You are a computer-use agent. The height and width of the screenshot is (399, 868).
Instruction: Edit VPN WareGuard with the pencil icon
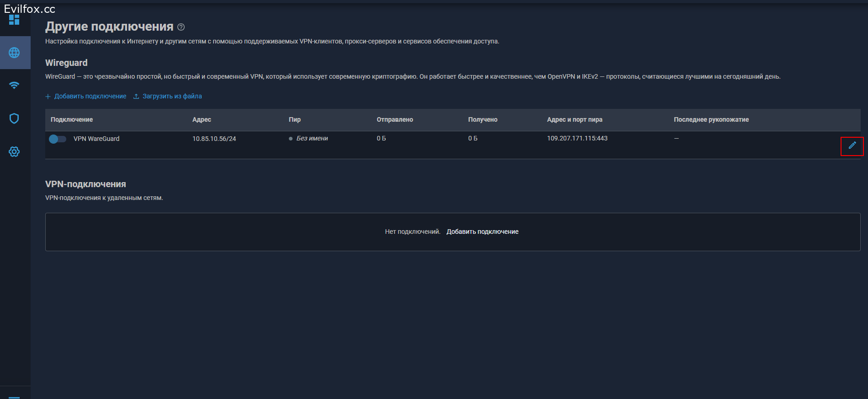point(852,146)
